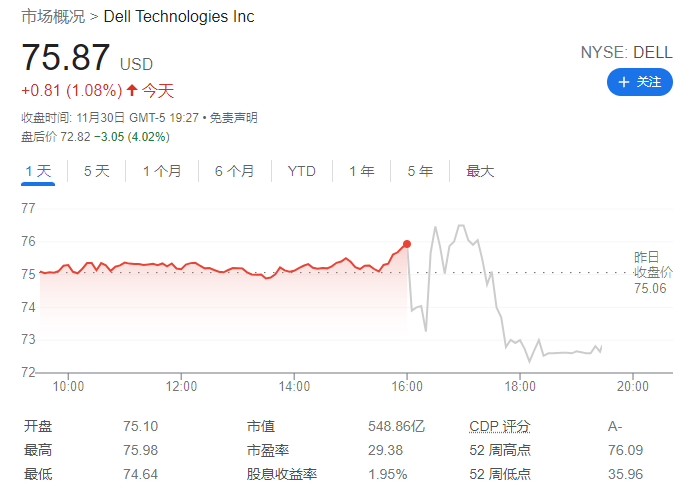Click the red up arrow icon
Viewport: 694px width, 498px height.
(x=131, y=90)
